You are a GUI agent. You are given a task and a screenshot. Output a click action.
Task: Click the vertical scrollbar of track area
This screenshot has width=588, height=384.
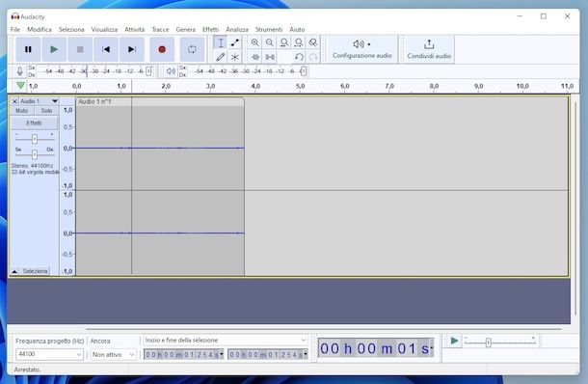pos(576,208)
